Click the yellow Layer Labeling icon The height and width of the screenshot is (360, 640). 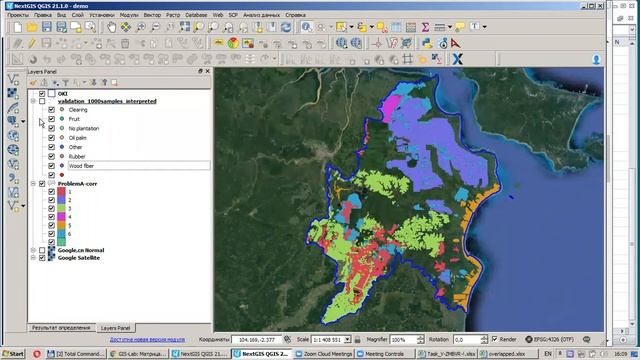218,43
